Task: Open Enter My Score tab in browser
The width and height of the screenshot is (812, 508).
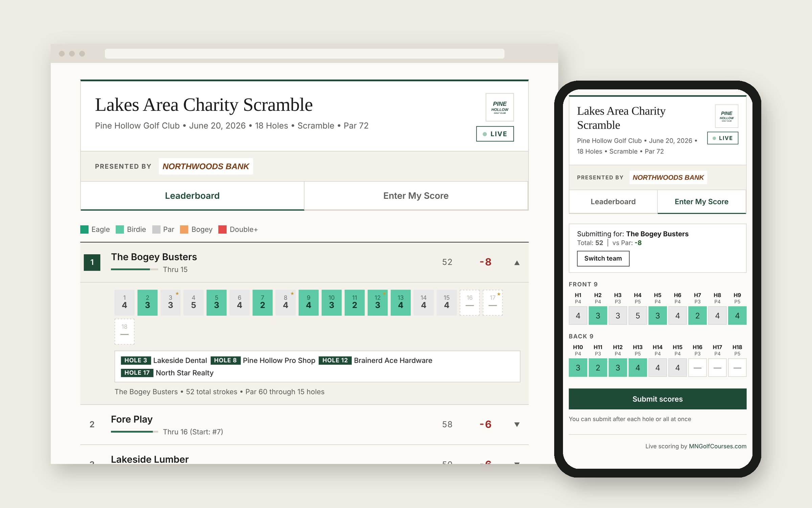Action: tap(416, 196)
